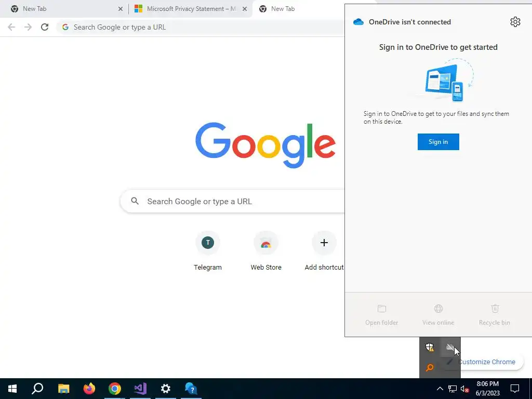Focus the Chrome address bar
This screenshot has width=532, height=399.
pyautogui.click(x=200, y=27)
